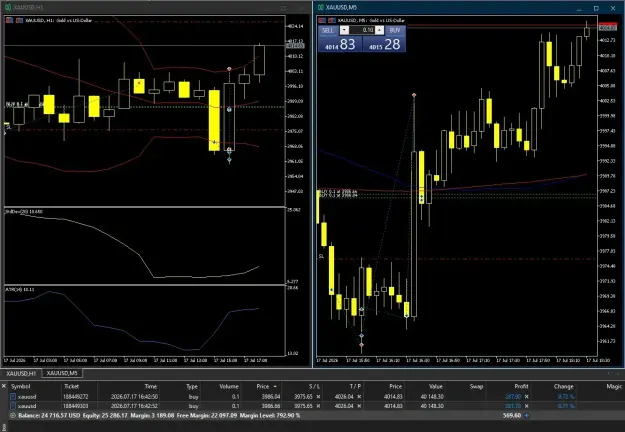Close position 188449272 via profit X
Viewport: 625px width, 432px height.
click(x=527, y=397)
